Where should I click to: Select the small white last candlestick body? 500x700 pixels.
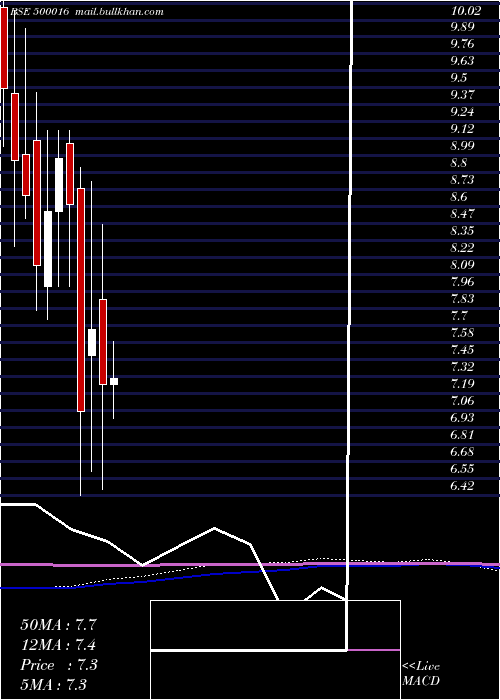point(114,381)
